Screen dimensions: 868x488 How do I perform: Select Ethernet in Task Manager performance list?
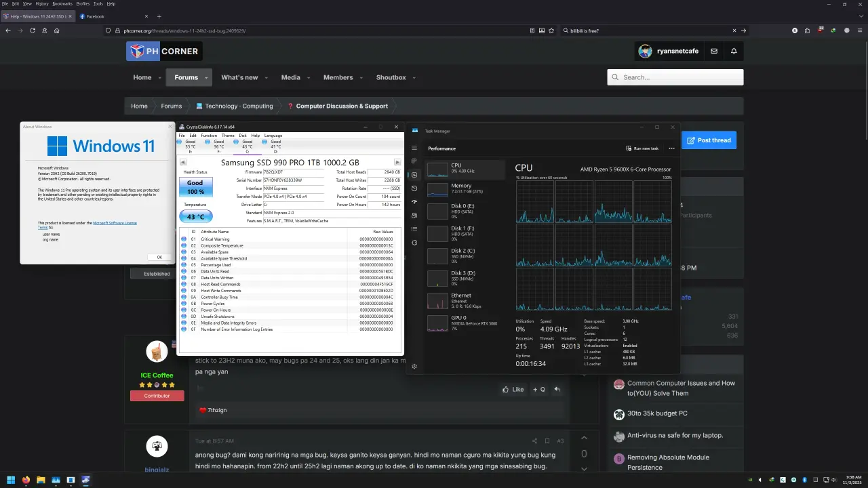click(x=466, y=300)
